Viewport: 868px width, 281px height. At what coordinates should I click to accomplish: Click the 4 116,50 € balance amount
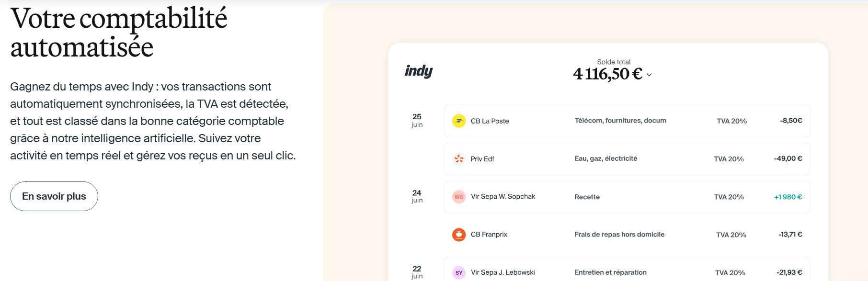click(607, 74)
